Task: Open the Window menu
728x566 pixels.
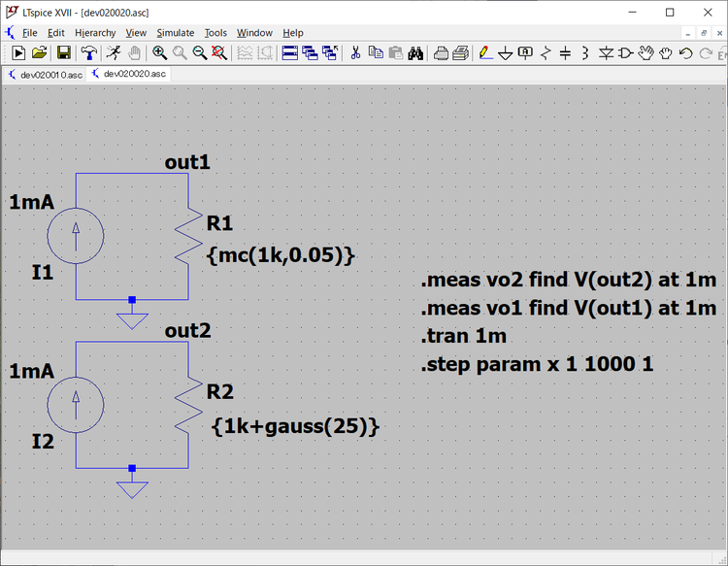Action: (254, 33)
